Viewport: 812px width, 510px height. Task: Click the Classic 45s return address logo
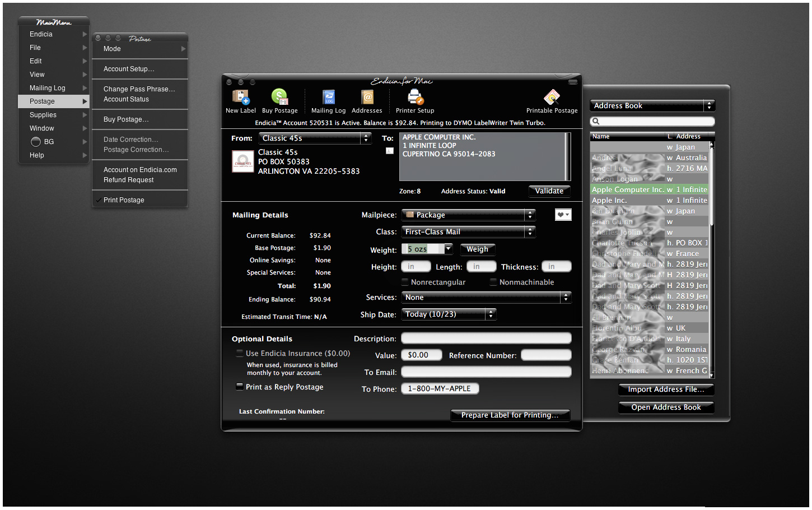tap(243, 162)
